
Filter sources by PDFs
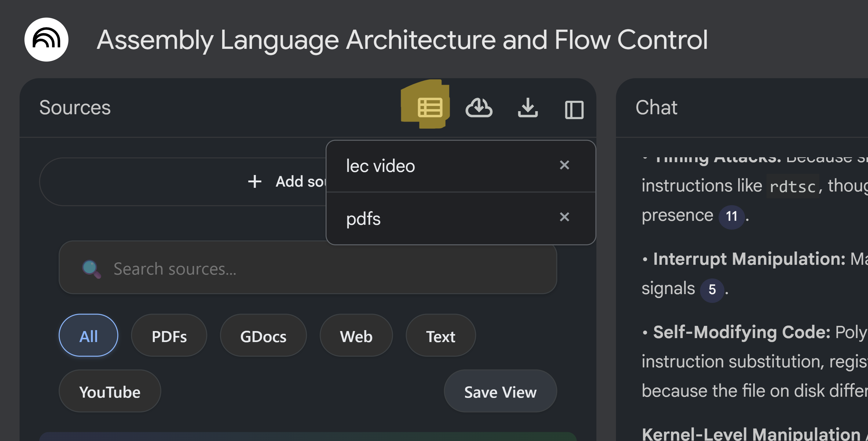coord(169,336)
